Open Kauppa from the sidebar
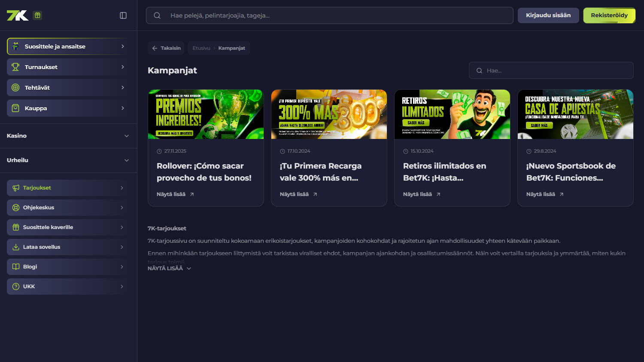The width and height of the screenshot is (644, 362). (x=69, y=108)
